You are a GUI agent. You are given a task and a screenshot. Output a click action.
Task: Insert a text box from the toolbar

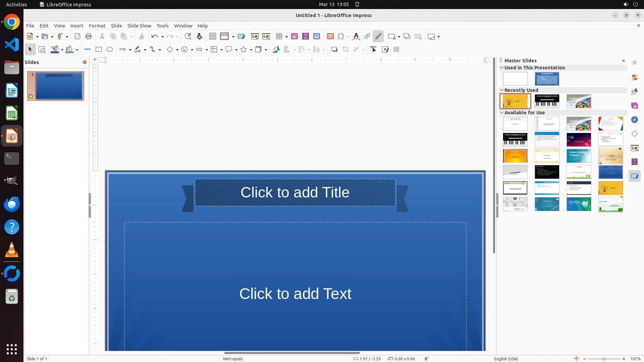point(330,37)
